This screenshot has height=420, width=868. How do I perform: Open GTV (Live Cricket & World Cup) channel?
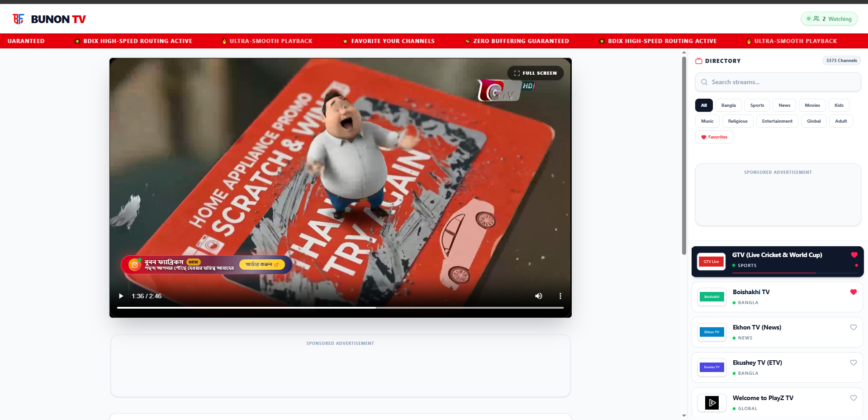(x=778, y=262)
